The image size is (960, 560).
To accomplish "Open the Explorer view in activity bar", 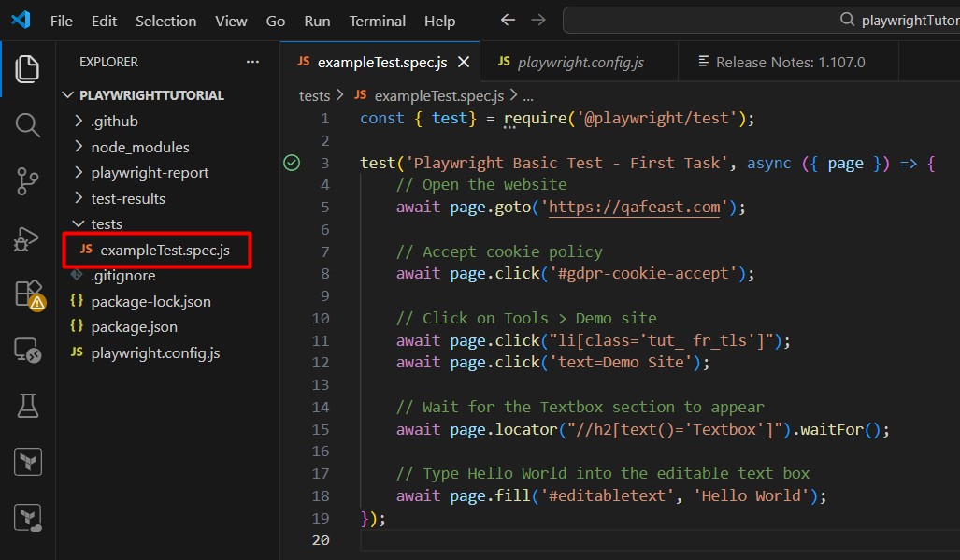I will pos(28,68).
